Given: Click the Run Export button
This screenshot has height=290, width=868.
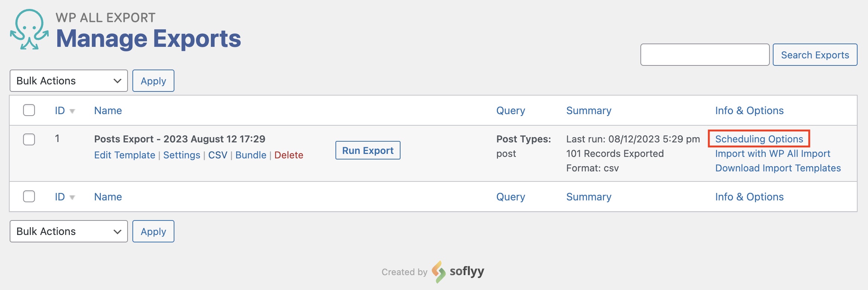Looking at the screenshot, I should (x=368, y=150).
